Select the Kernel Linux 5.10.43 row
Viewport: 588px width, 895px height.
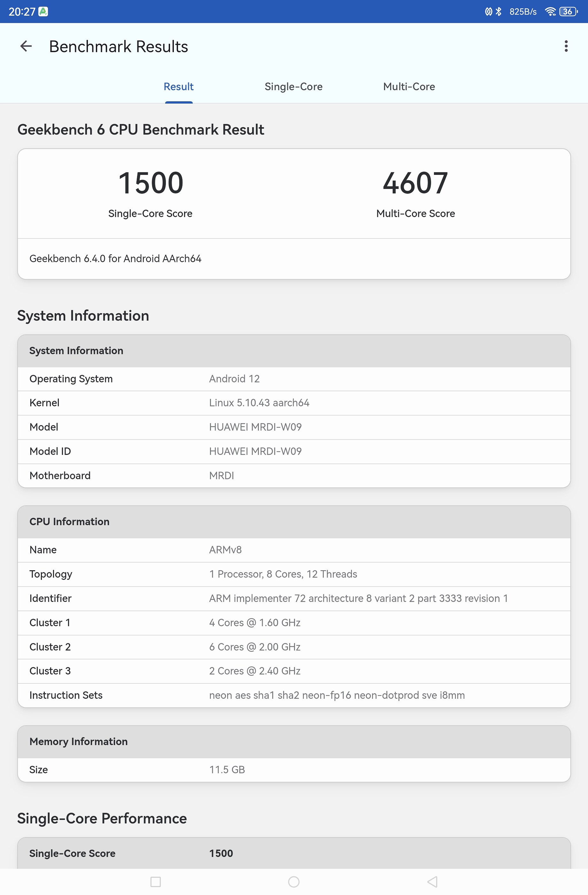coord(294,403)
